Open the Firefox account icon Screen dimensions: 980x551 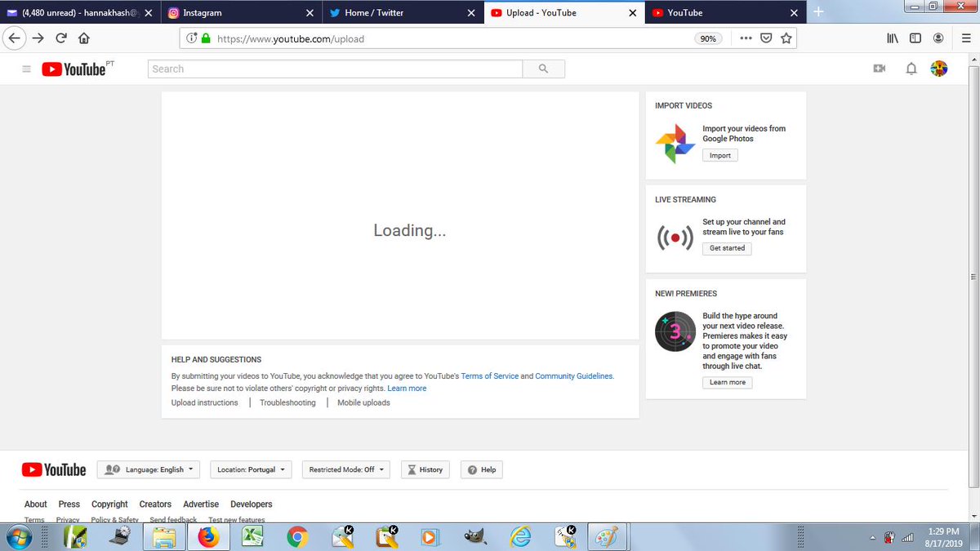pyautogui.click(x=939, y=38)
